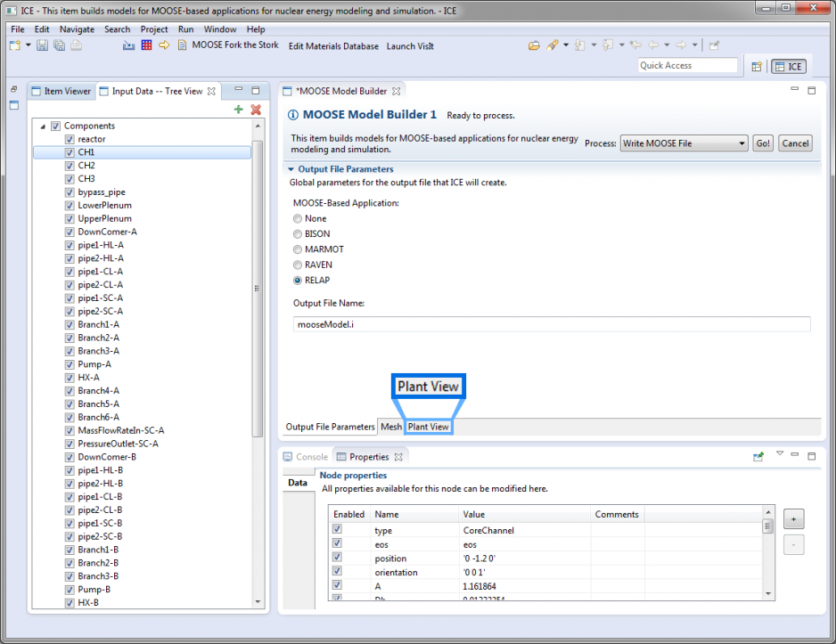Collapse the Components tree node
Image resolution: width=836 pixels, height=644 pixels.
(x=42, y=126)
